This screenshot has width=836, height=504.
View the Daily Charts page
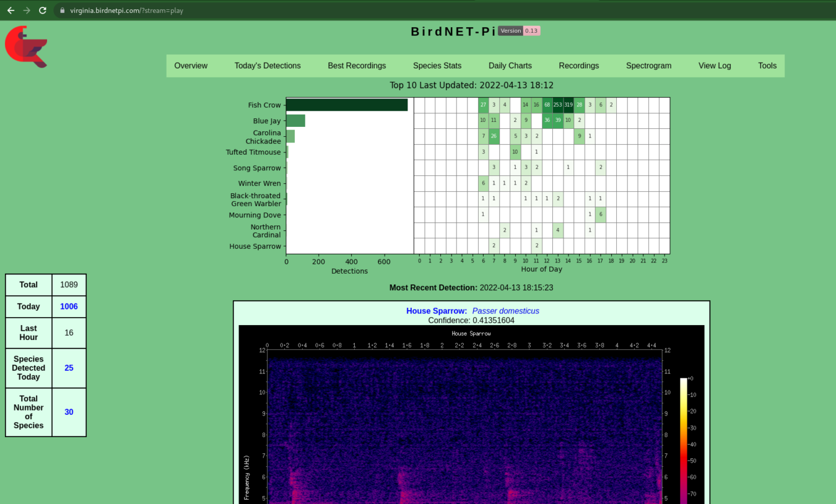(510, 66)
